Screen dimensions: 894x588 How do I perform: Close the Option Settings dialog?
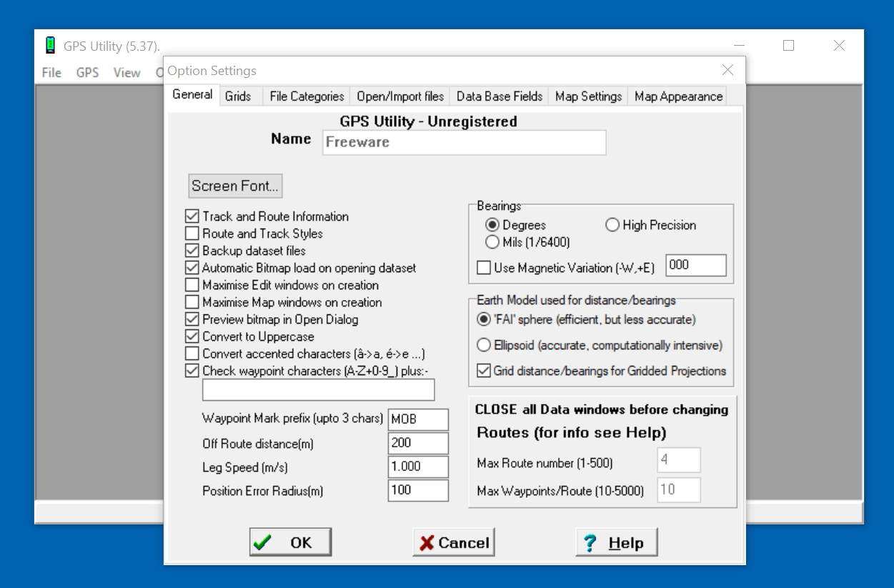tap(727, 70)
